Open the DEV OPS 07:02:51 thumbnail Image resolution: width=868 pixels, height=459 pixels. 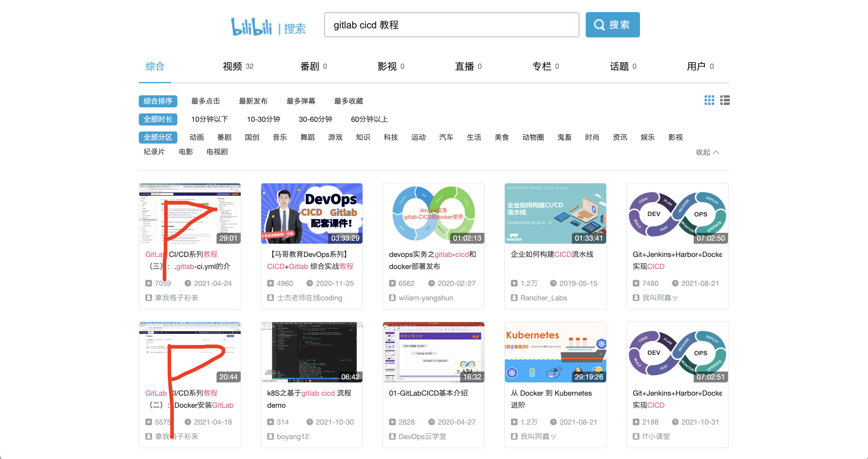point(677,352)
